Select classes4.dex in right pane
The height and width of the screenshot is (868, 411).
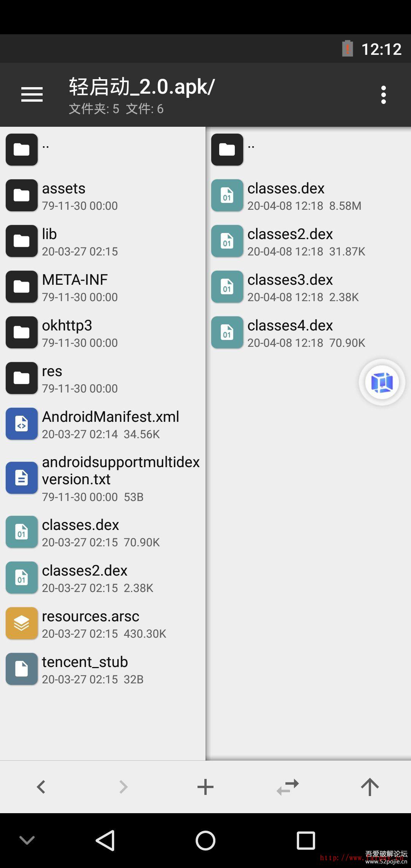click(x=290, y=332)
